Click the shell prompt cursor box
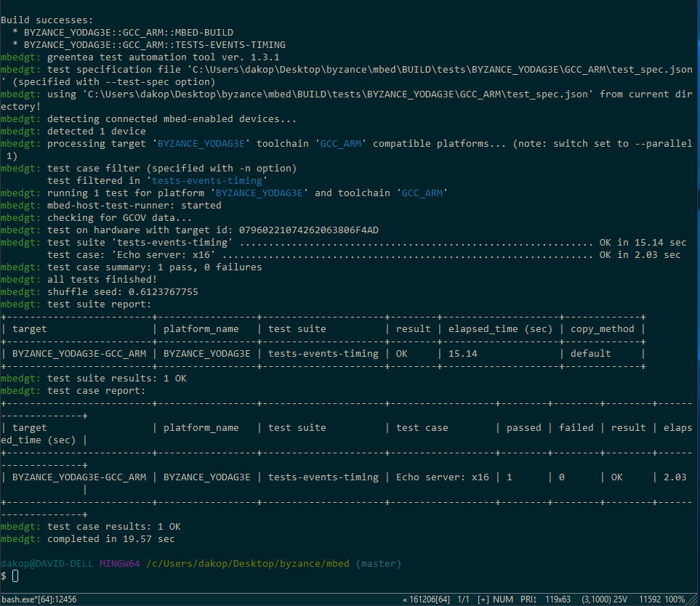 (15, 576)
